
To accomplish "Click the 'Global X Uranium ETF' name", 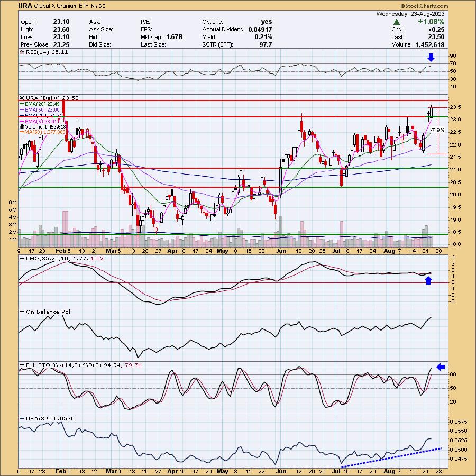I will [61, 6].
